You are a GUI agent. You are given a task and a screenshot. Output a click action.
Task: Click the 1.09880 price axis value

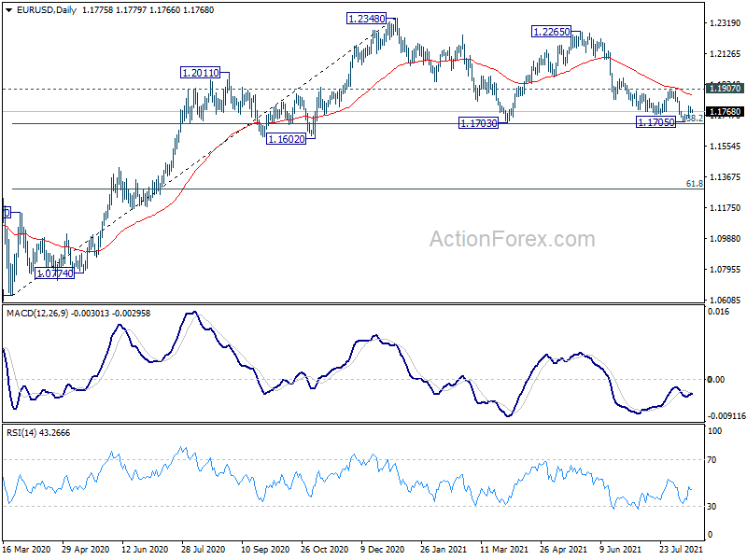coord(726,239)
